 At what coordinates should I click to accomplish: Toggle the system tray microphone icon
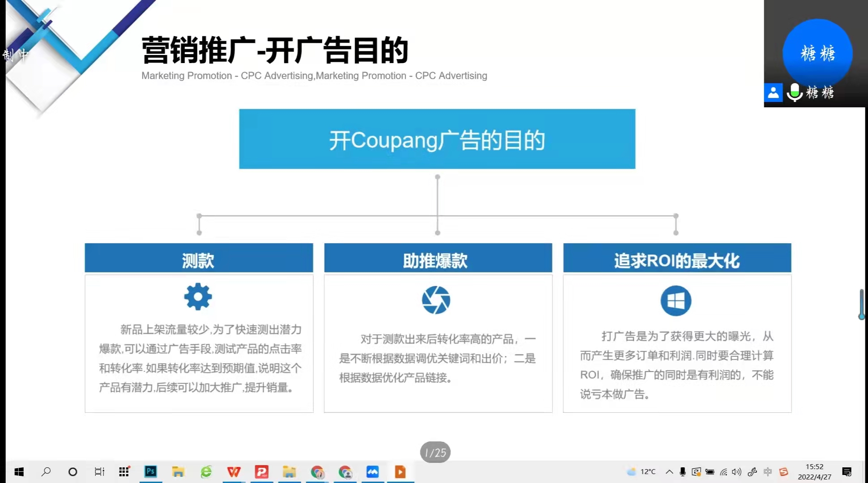tap(683, 471)
